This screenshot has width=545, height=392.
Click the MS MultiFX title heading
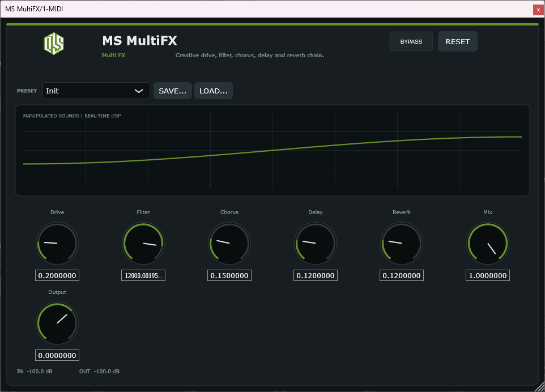coord(139,41)
